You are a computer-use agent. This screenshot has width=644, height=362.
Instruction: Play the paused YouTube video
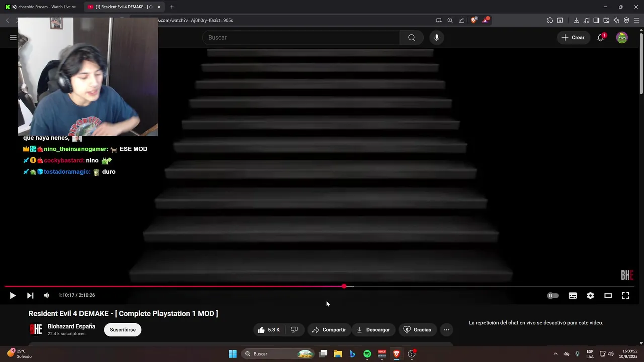pyautogui.click(x=13, y=296)
